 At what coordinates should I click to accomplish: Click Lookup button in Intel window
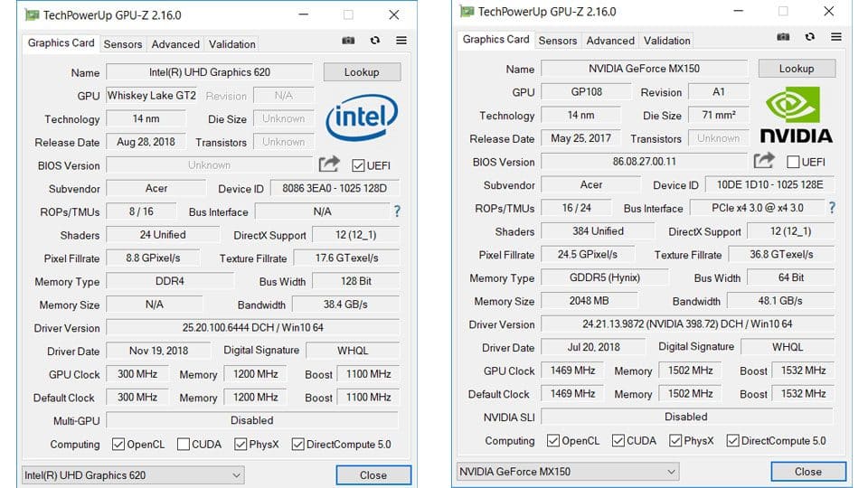(362, 72)
